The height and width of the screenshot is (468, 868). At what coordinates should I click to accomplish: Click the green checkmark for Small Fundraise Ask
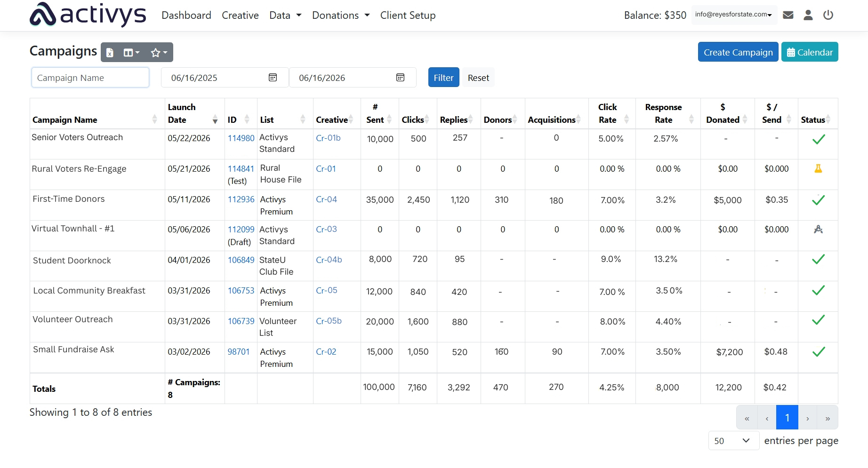[819, 351]
